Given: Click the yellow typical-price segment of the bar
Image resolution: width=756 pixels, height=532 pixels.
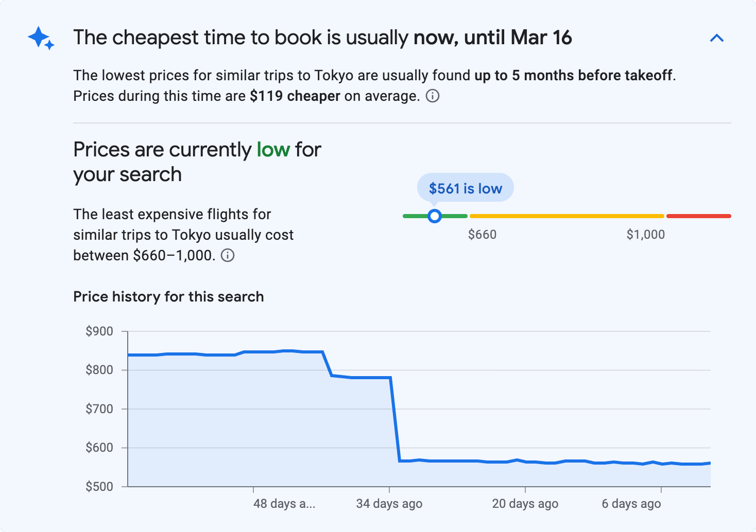Looking at the screenshot, I should (x=566, y=216).
